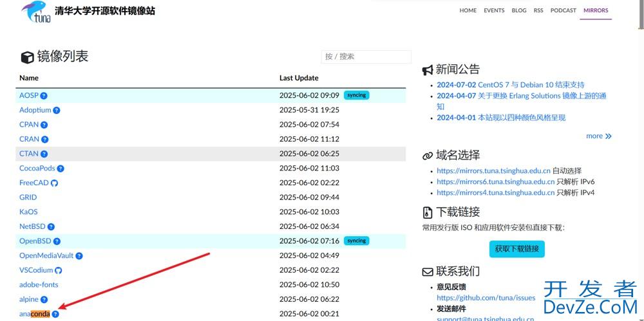Image resolution: width=644 pixels, height=321 pixels.
Task: Open help icon next to AOSP
Action: 44,96
